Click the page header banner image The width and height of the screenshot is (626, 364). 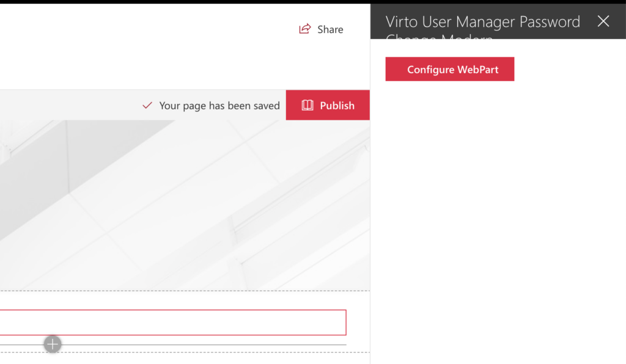click(185, 205)
